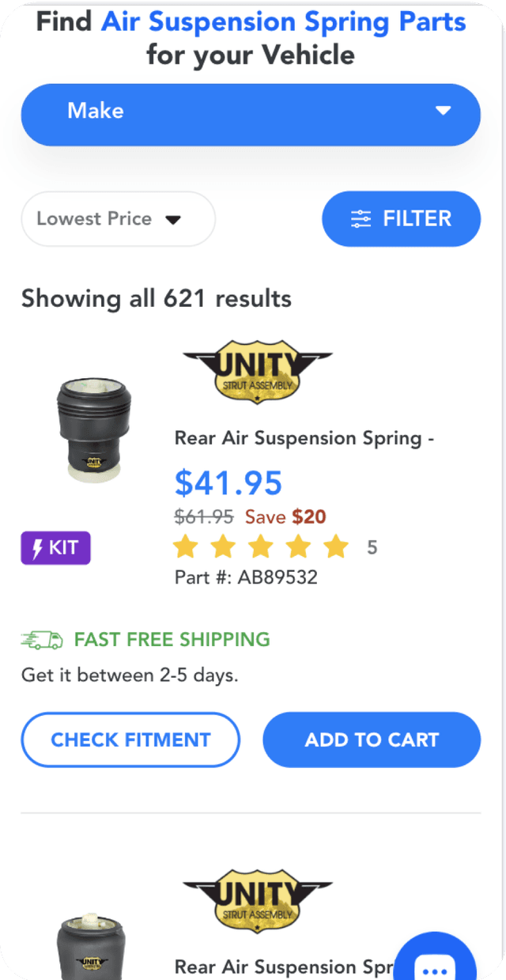
Task: Click the CHECK FITMENT button
Action: click(130, 740)
